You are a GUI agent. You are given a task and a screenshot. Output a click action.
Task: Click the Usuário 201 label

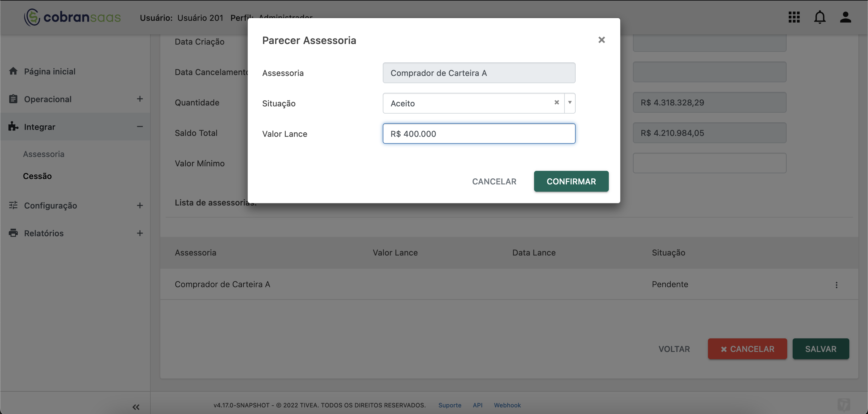[200, 17]
